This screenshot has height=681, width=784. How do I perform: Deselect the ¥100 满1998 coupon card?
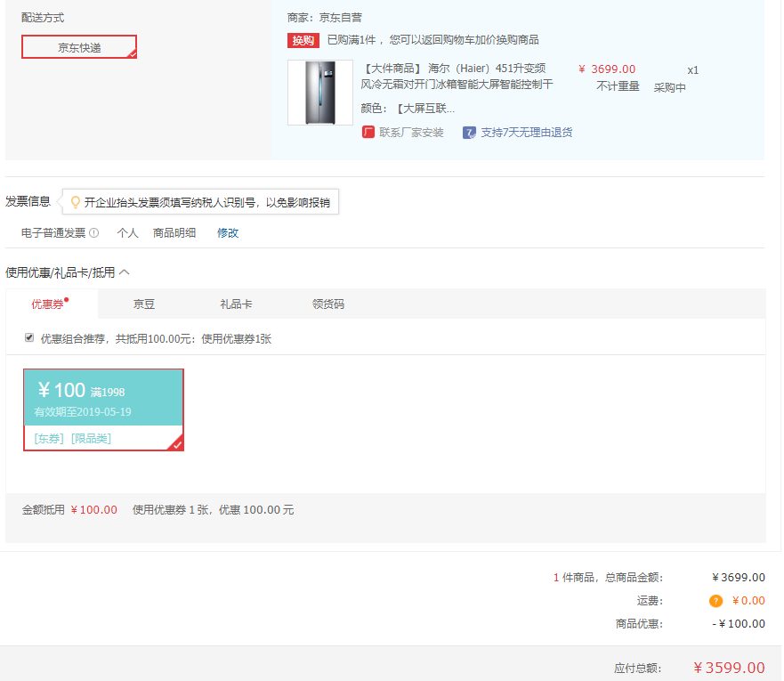pos(103,410)
